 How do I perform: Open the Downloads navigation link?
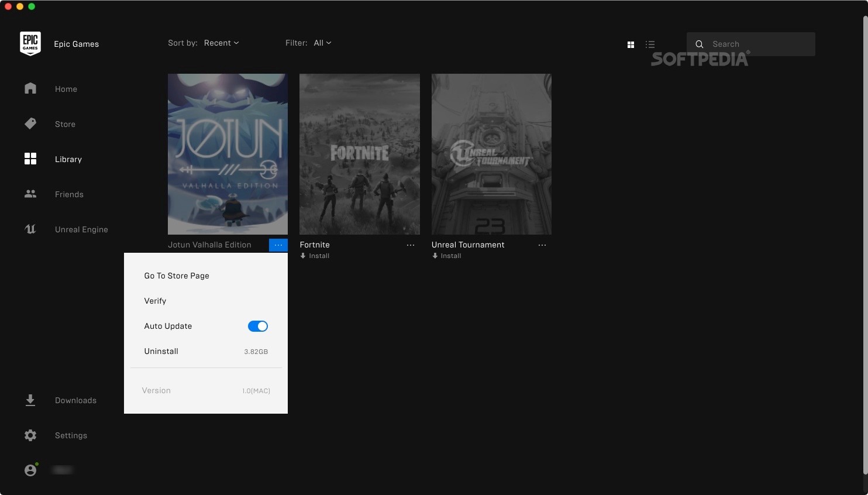point(75,400)
